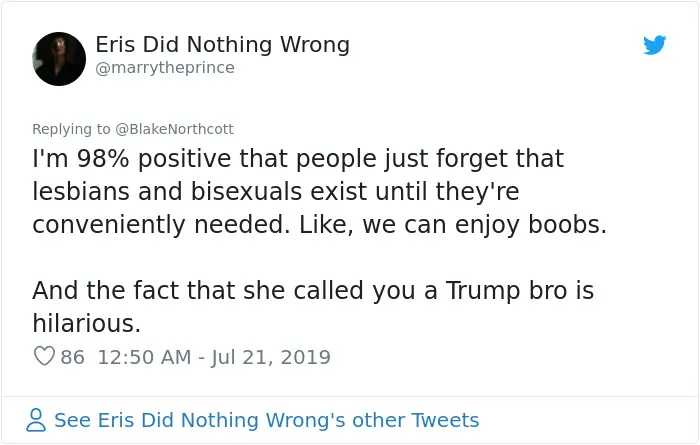The width and height of the screenshot is (700, 445).
Task: Open the Eris Did Nothing Wrong profile picture
Action: (x=59, y=59)
